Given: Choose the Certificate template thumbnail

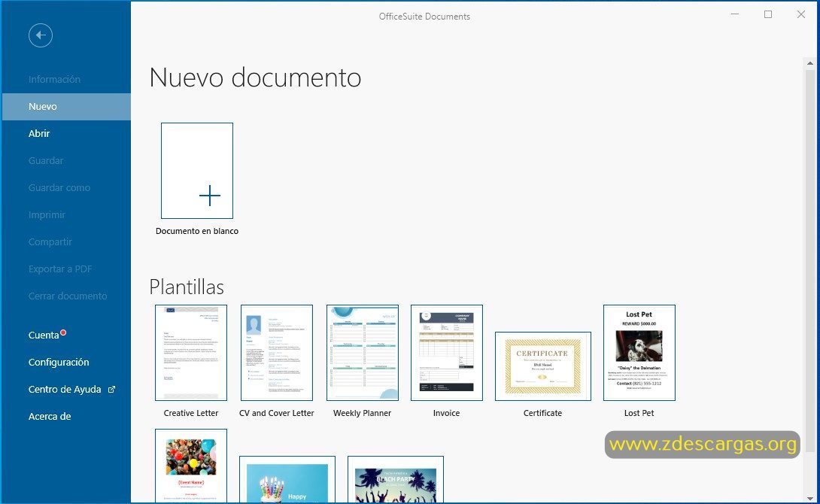Looking at the screenshot, I should [x=543, y=366].
